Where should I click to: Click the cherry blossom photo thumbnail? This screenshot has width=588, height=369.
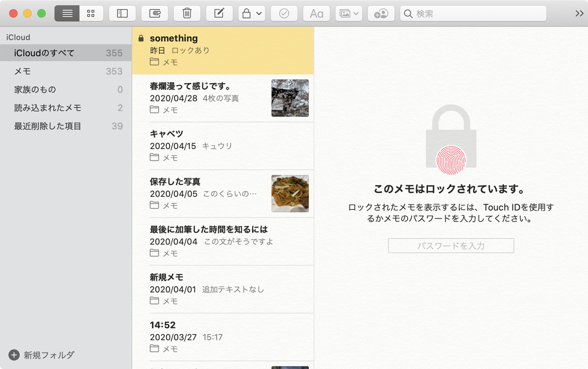[x=290, y=98]
